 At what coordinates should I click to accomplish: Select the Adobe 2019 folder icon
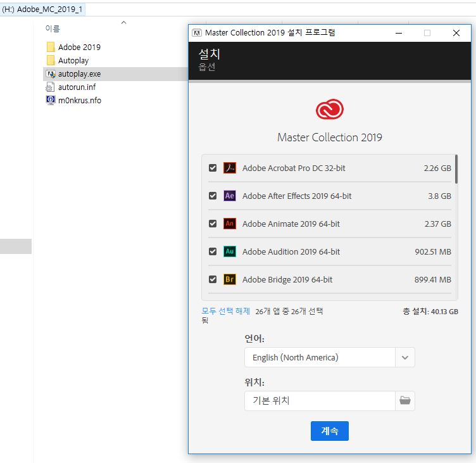(x=51, y=47)
